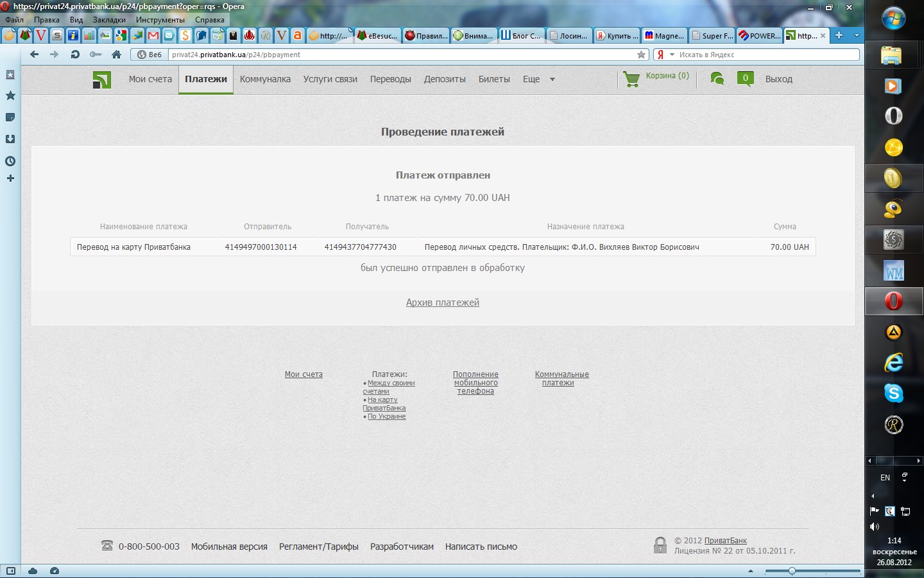The image size is (924, 578).
Task: Bookmark page using address bar star
Action: click(x=641, y=55)
